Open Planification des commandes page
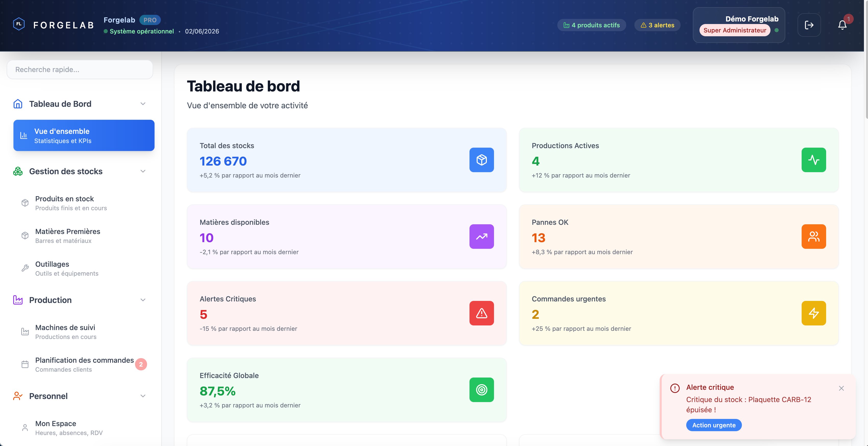Image resolution: width=868 pixels, height=446 pixels. coord(84,365)
